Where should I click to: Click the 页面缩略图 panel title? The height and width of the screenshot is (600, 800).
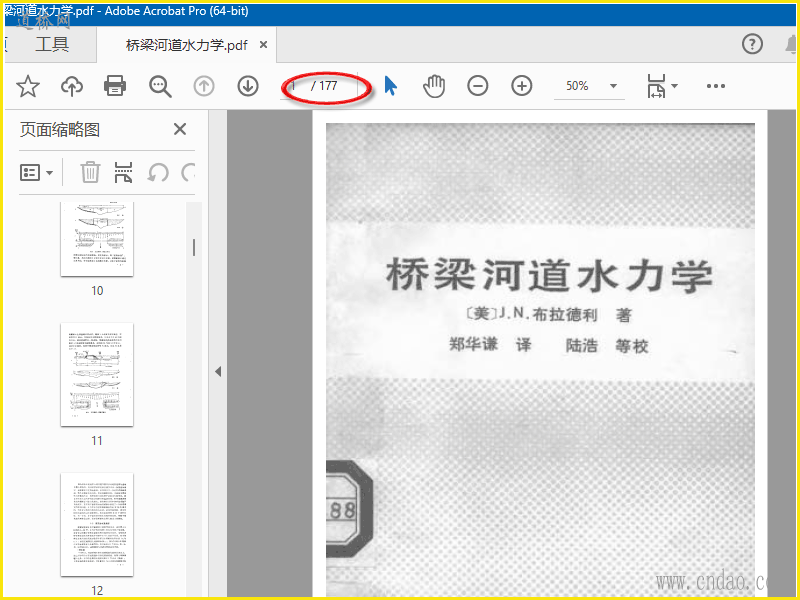[x=60, y=130]
